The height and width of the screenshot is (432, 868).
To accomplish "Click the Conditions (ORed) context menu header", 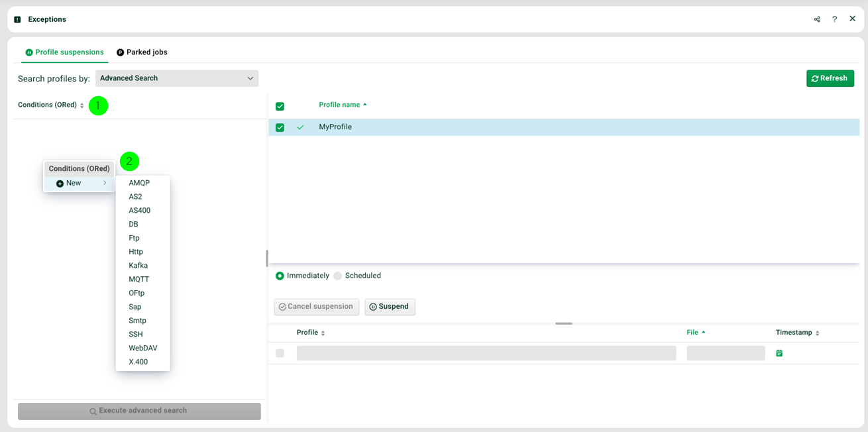I will click(x=80, y=169).
